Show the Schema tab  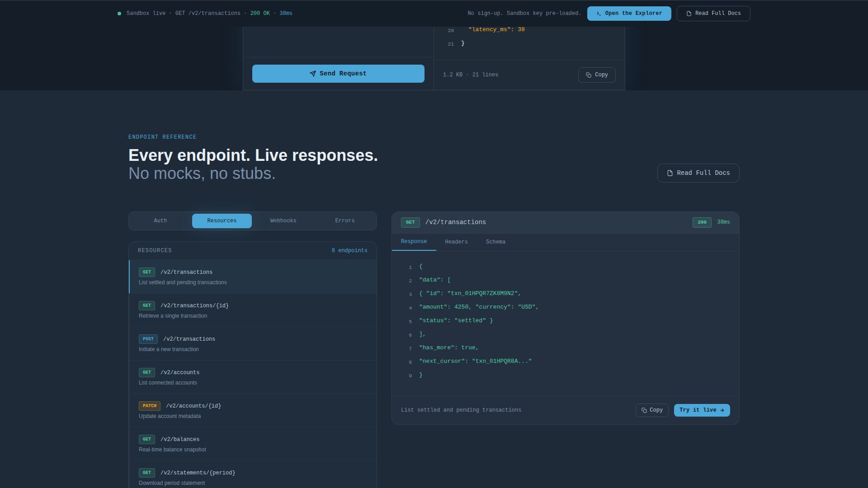(x=496, y=242)
